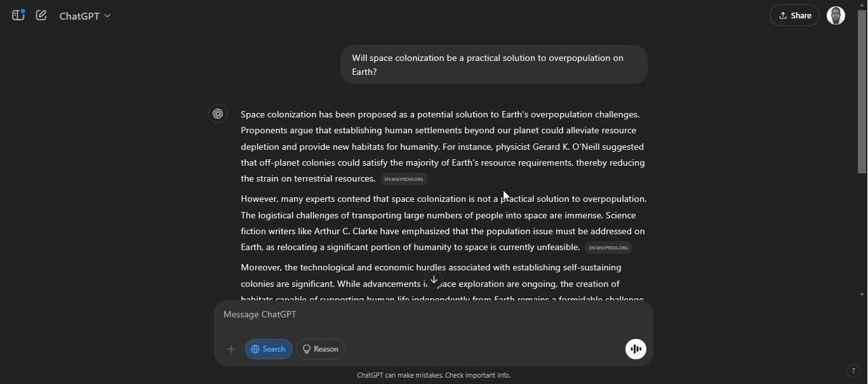Viewport: 868px width, 384px height.
Task: Expand the ChatGPT model dropdown
Action: coord(85,16)
